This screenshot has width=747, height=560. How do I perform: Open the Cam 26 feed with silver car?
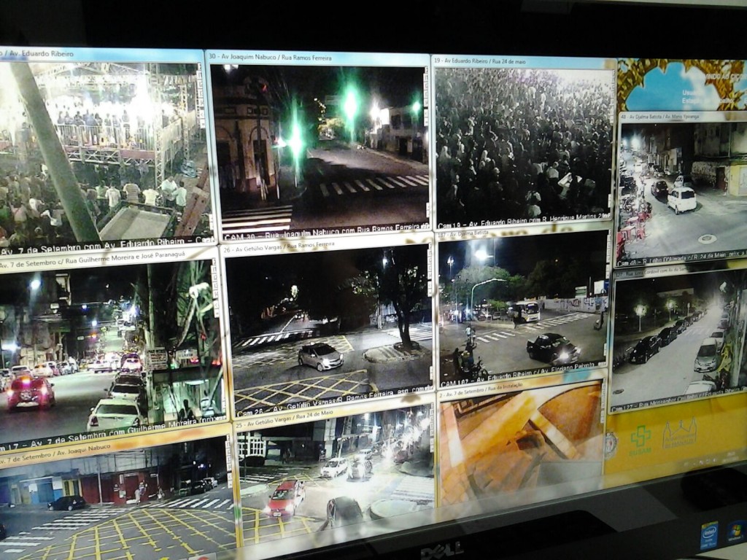coord(329,330)
